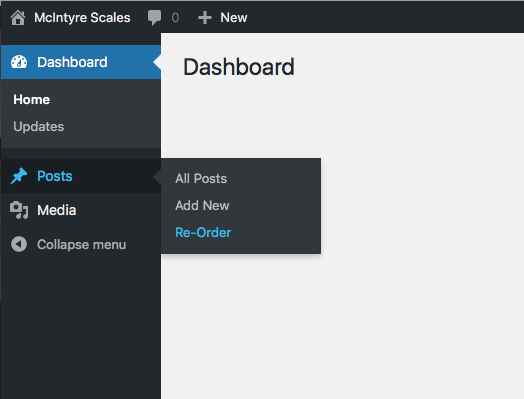Choose All Posts from the flyout
Image resolution: width=524 pixels, height=399 pixels.
click(201, 178)
